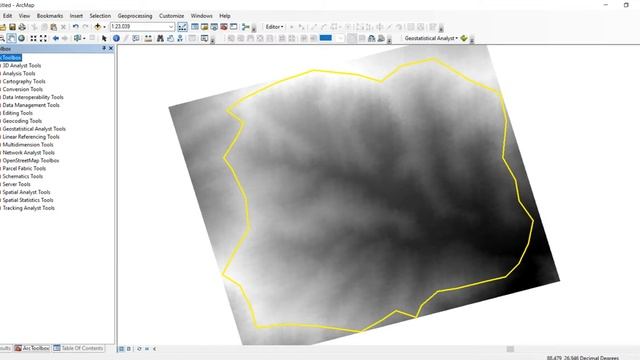Image resolution: width=640 pixels, height=360 pixels.
Task: Open the Windows menu
Action: click(202, 16)
